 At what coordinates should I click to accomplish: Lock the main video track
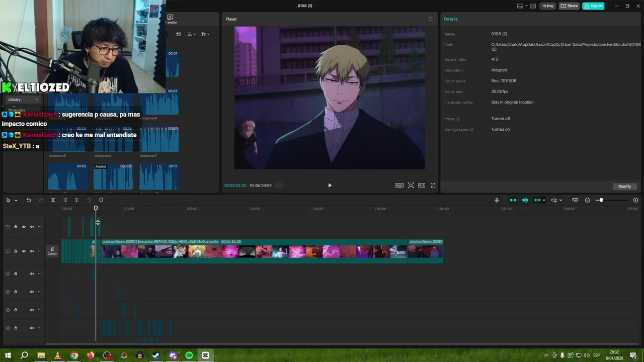(16, 251)
